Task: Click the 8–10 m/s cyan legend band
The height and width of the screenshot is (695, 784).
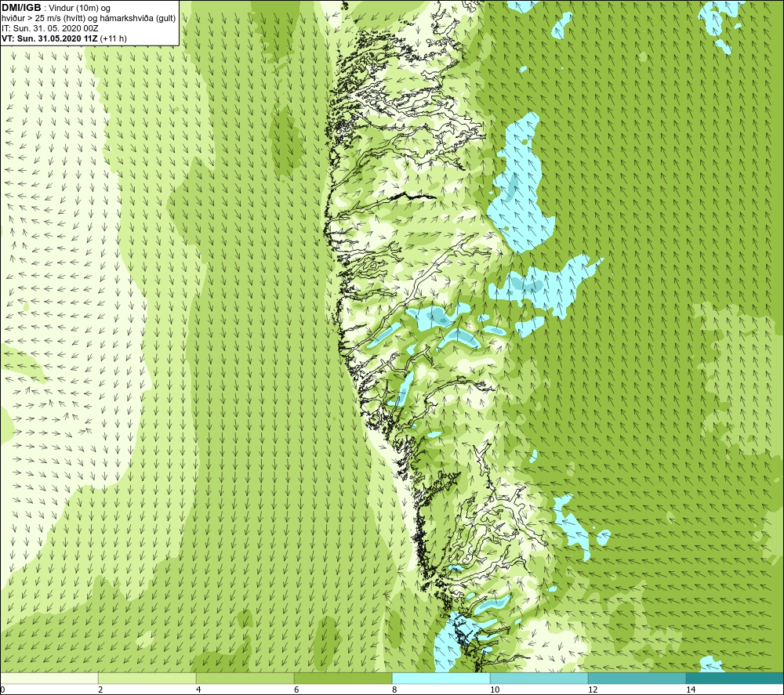Action: [x=441, y=678]
